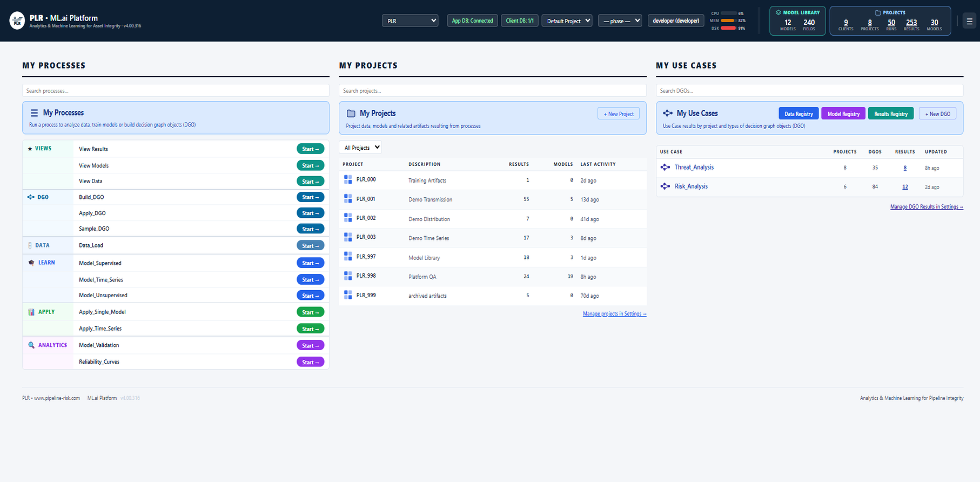Click the Search DGOs field
980x482 pixels.
[809, 90]
